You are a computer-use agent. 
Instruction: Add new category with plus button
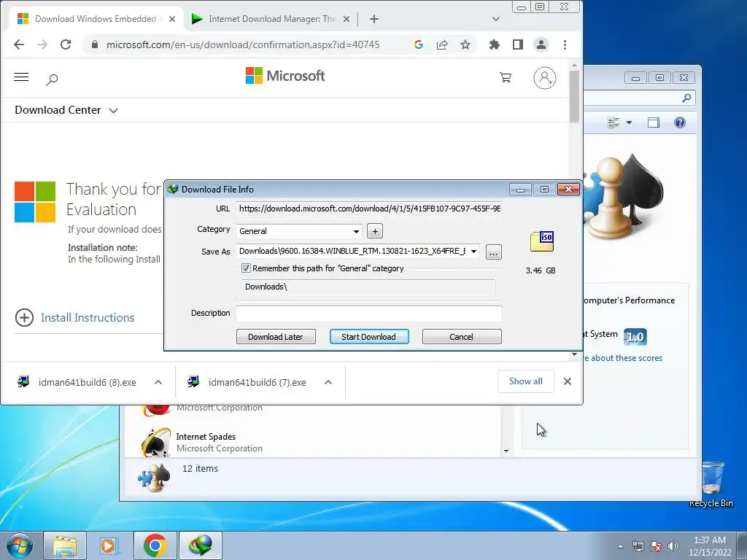point(375,231)
